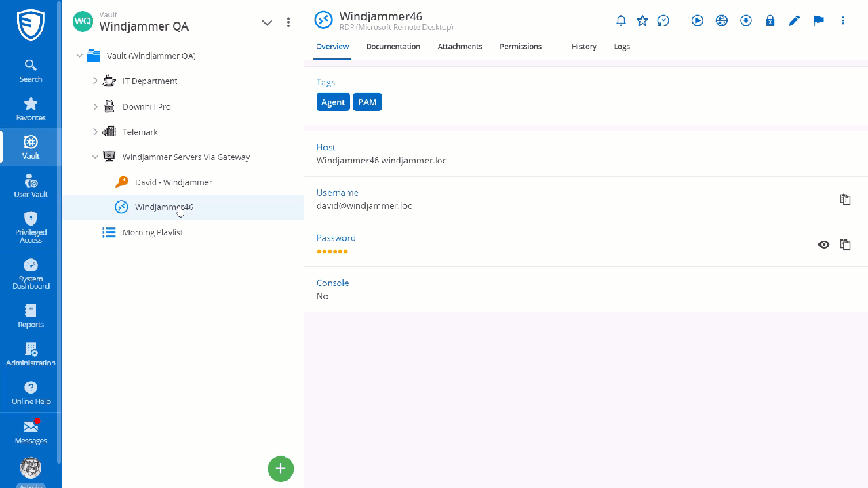Click the notification bell icon
The height and width of the screenshot is (488, 868).
click(x=620, y=21)
